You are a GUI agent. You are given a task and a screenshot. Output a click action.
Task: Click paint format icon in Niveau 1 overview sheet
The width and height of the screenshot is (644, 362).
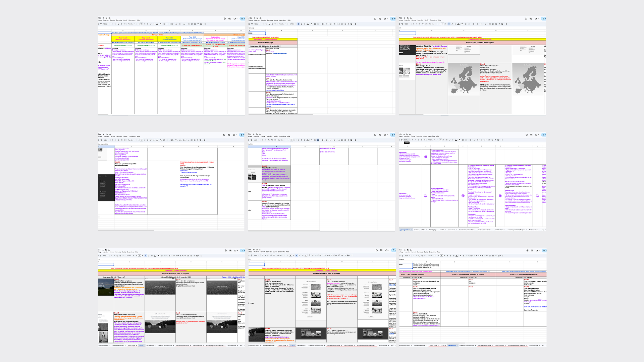coord(101,24)
